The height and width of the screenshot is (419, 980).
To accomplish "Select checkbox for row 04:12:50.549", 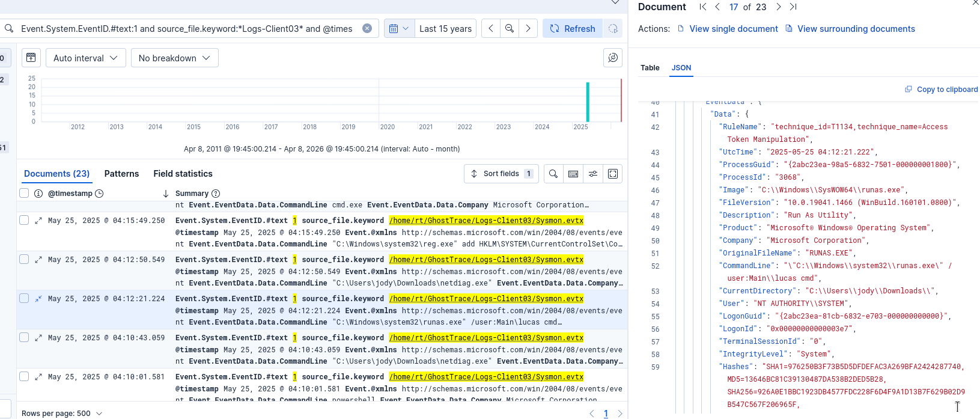I will point(24,259).
